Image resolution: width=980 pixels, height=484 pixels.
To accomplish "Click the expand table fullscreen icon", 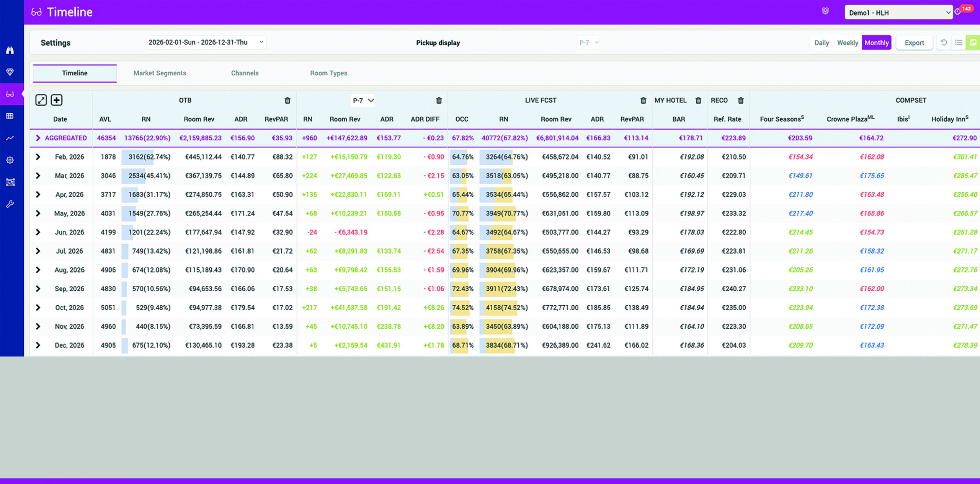I will pos(41,100).
